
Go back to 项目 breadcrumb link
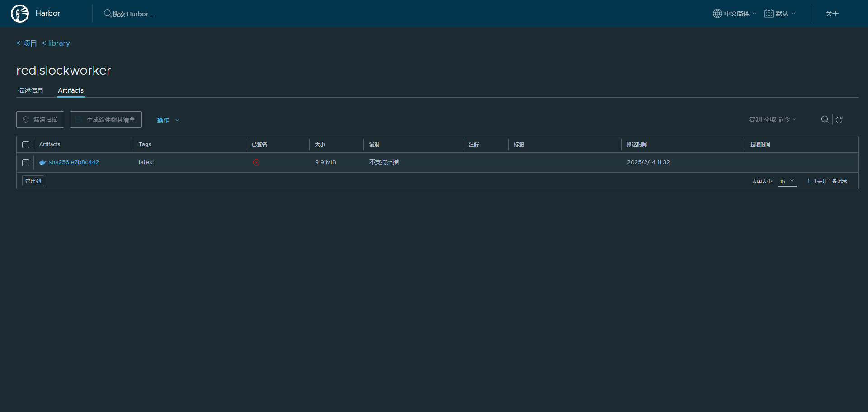click(27, 43)
